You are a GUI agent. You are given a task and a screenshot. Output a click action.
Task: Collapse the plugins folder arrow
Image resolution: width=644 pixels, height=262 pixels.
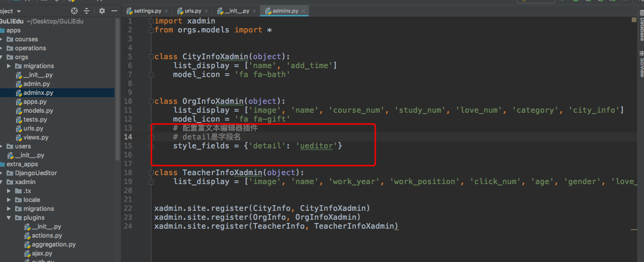point(9,217)
